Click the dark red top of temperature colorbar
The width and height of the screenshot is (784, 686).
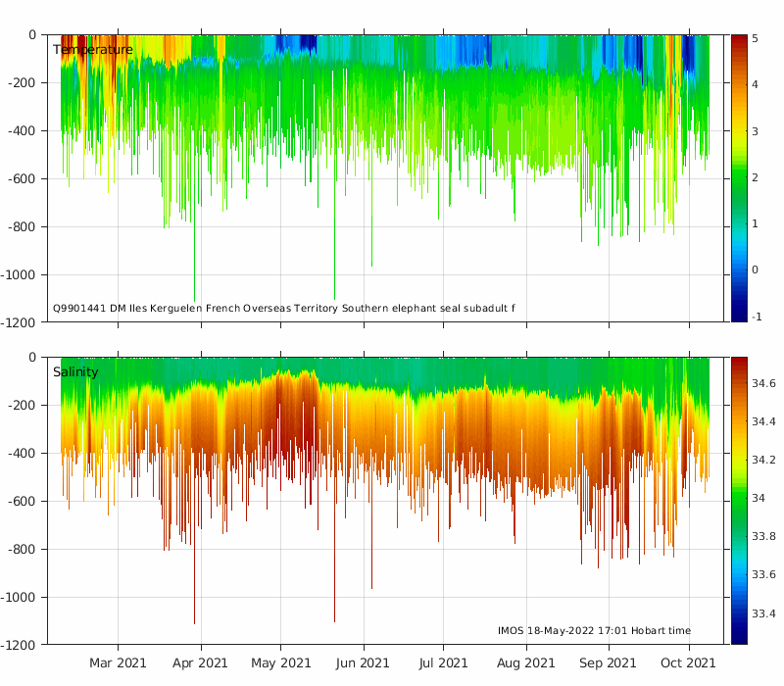tap(738, 39)
